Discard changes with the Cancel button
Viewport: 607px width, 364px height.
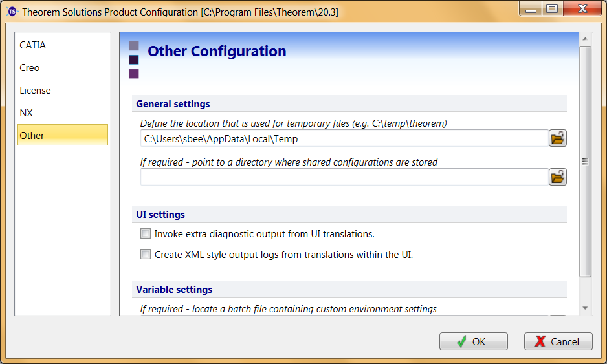[x=558, y=341]
